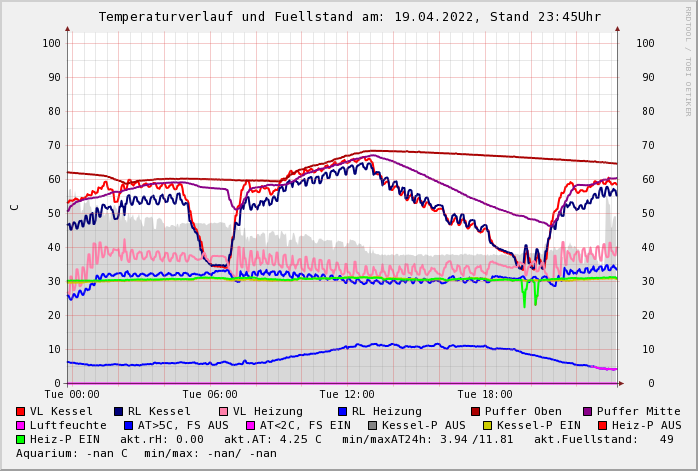
Task: Click the Tue 12:00 time axis label
Action: (347, 394)
